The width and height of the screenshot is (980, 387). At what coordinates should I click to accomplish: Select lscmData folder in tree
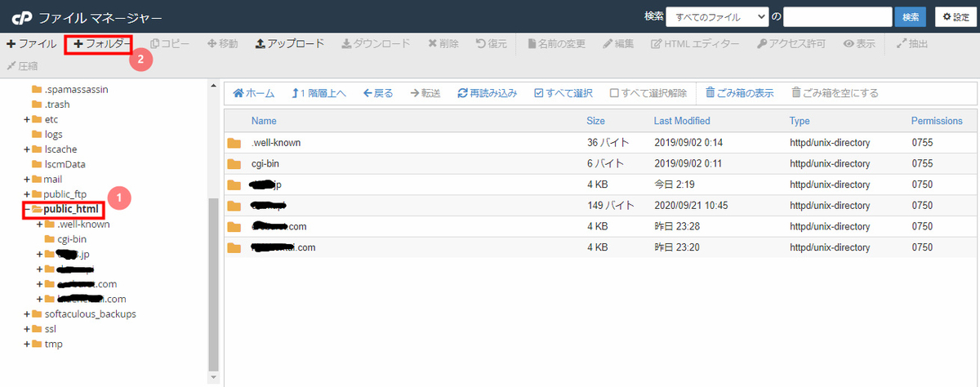click(x=65, y=164)
